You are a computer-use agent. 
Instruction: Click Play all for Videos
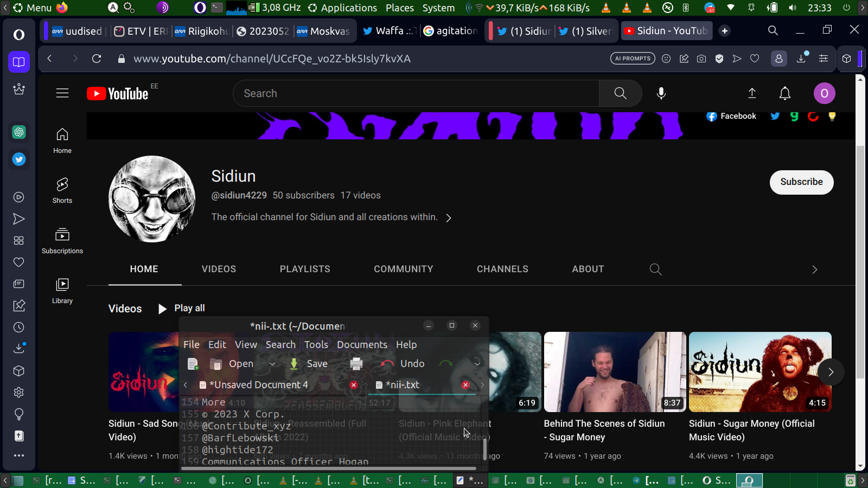[x=182, y=309]
